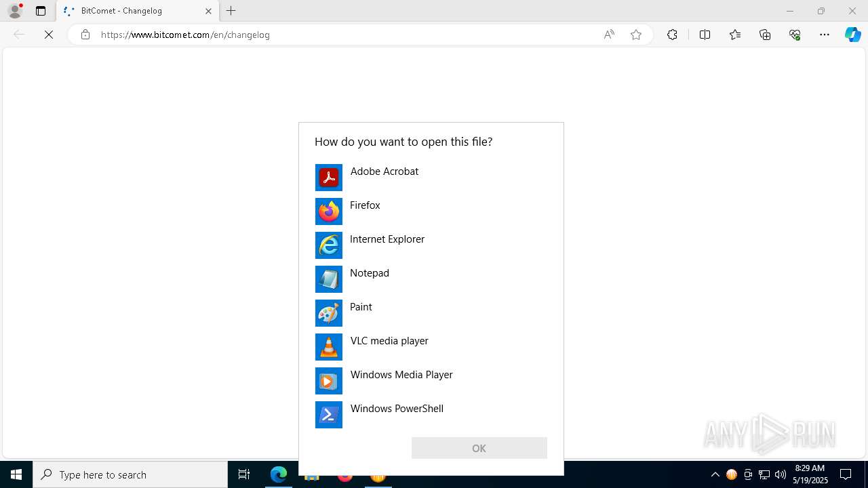This screenshot has height=488, width=868.
Task: Click the 'Internet Explorer' label
Action: pos(387,239)
